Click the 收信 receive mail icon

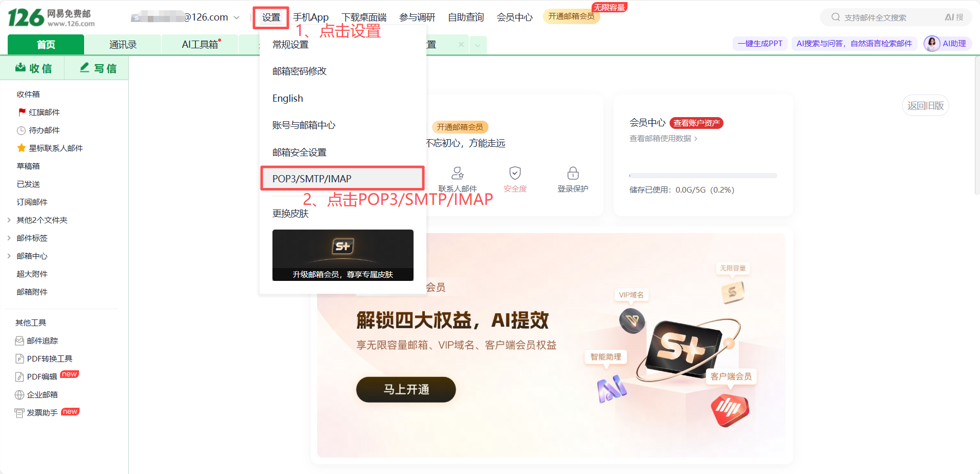[21, 68]
